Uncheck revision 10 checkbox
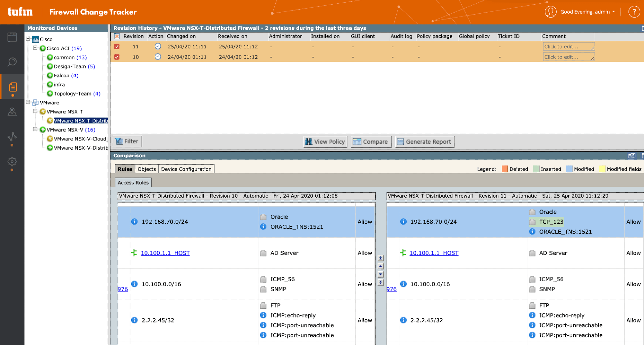Viewport: 644px width, 345px height. (117, 57)
